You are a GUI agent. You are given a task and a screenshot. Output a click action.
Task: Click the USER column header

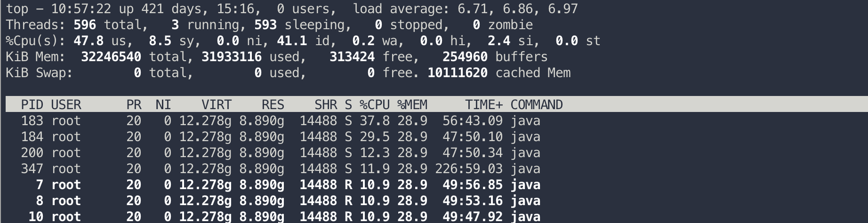pyautogui.click(x=66, y=104)
